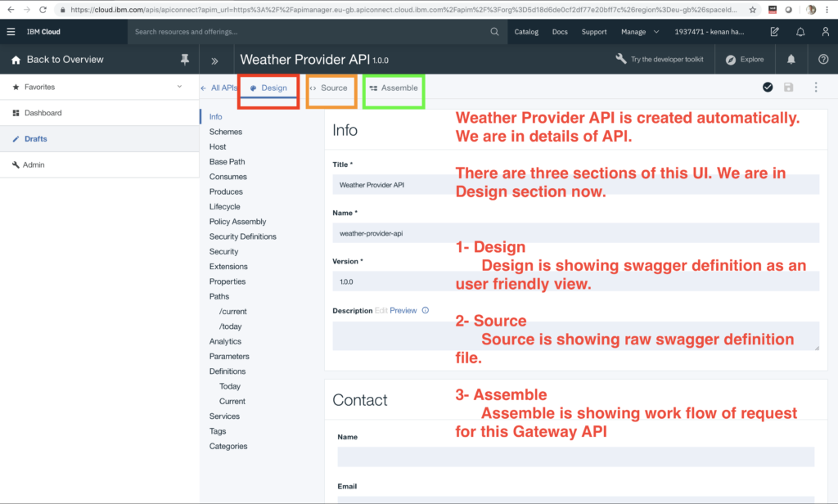838x504 pixels.
Task: Click the API Connect notification bell
Action: [791, 60]
